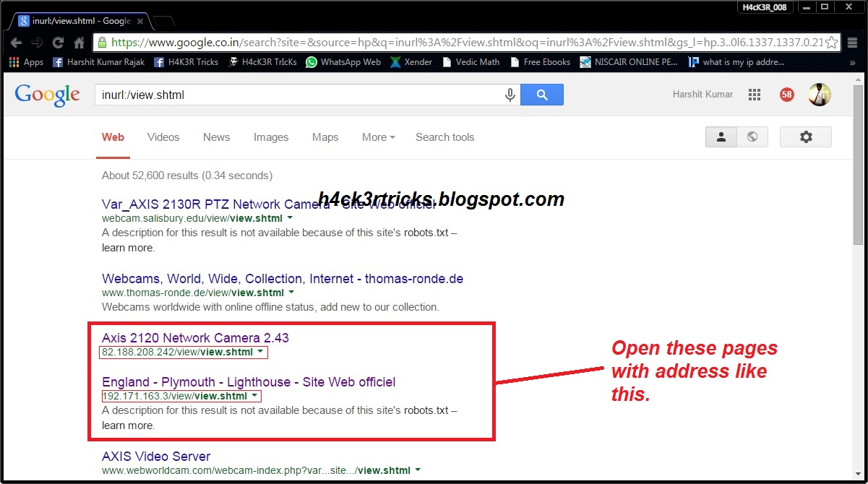The width and height of the screenshot is (868, 484).
Task: Reload the page with refresh icon
Action: (x=59, y=43)
